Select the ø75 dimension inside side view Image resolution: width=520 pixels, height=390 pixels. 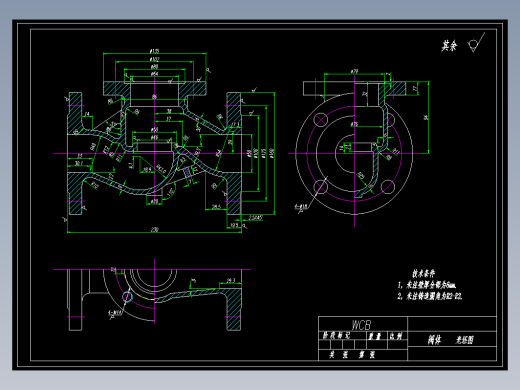(354, 124)
